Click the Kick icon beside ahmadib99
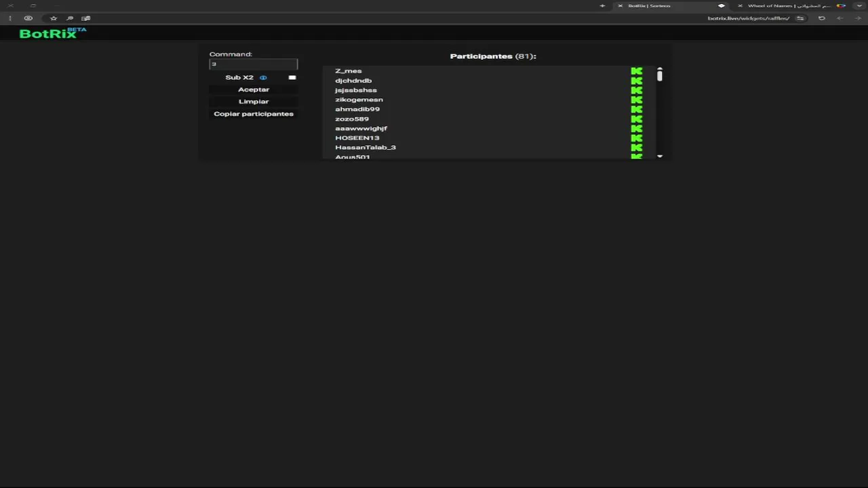This screenshot has height=488, width=868. click(x=636, y=109)
